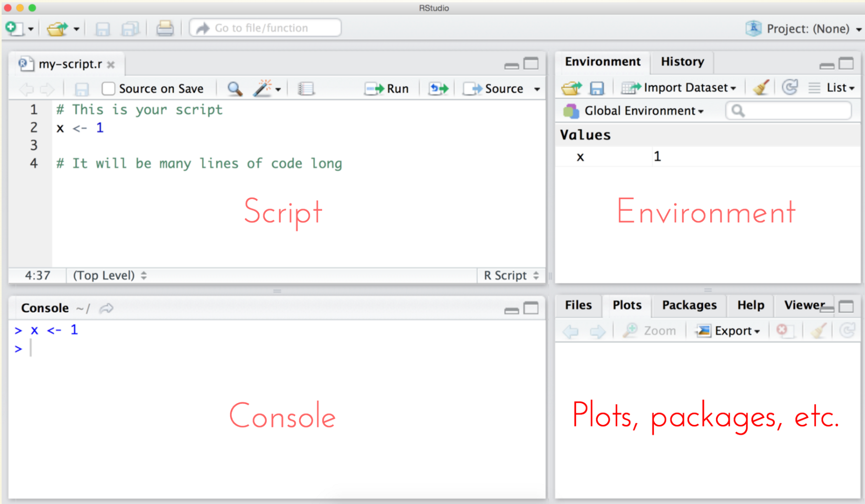Open the R Script file type selector
Image resolution: width=865 pixels, height=504 pixels.
511,276
